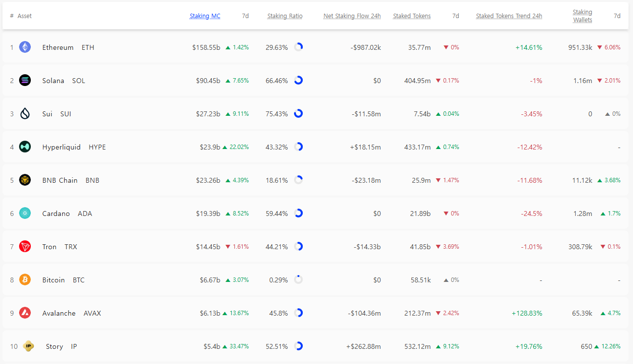Click the Story IP coin logo
Screen dimensions: 633x364
coord(28,346)
